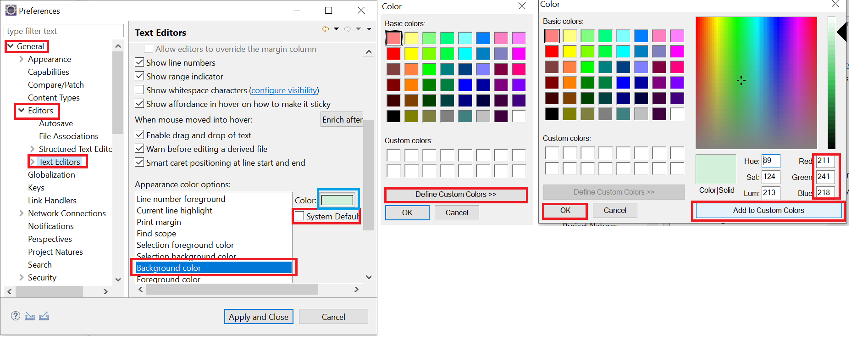Uncheck Warn before editing a derived file
The width and height of the screenshot is (868, 358).
tap(139, 148)
